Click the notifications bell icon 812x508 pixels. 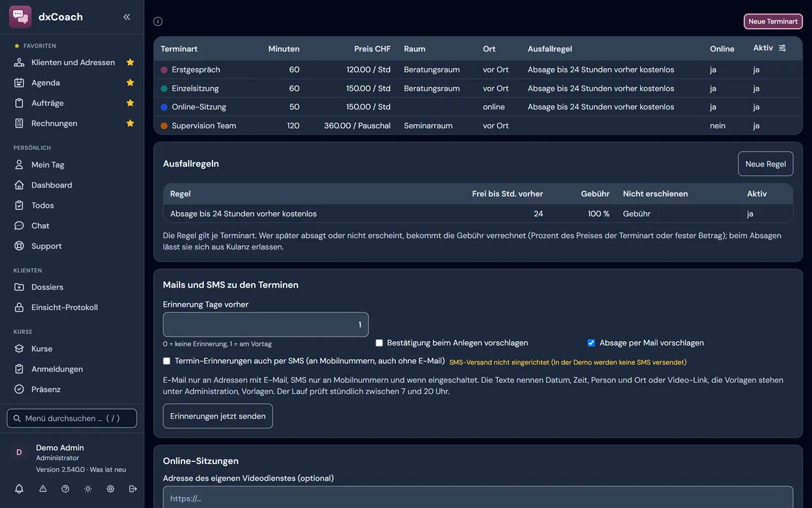coord(19,489)
